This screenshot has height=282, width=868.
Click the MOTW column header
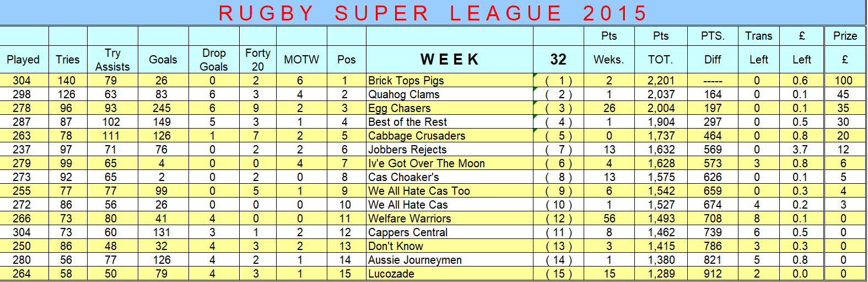[301, 60]
